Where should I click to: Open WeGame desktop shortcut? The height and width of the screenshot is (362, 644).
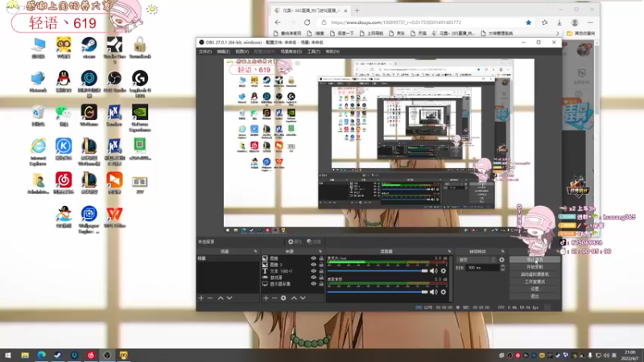tap(89, 115)
